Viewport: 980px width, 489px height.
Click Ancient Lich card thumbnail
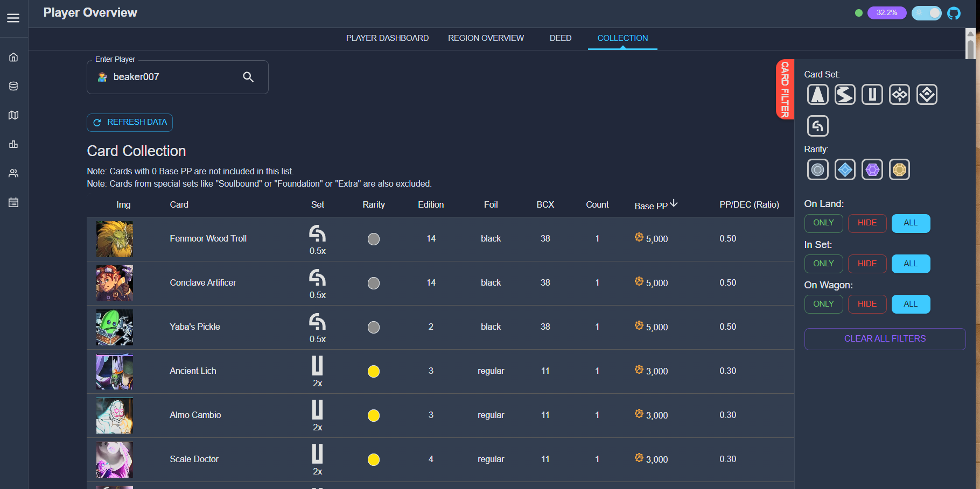click(x=115, y=371)
